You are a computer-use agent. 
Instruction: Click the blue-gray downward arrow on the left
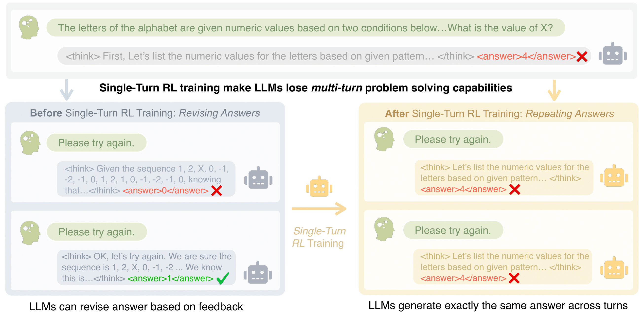pos(67,90)
